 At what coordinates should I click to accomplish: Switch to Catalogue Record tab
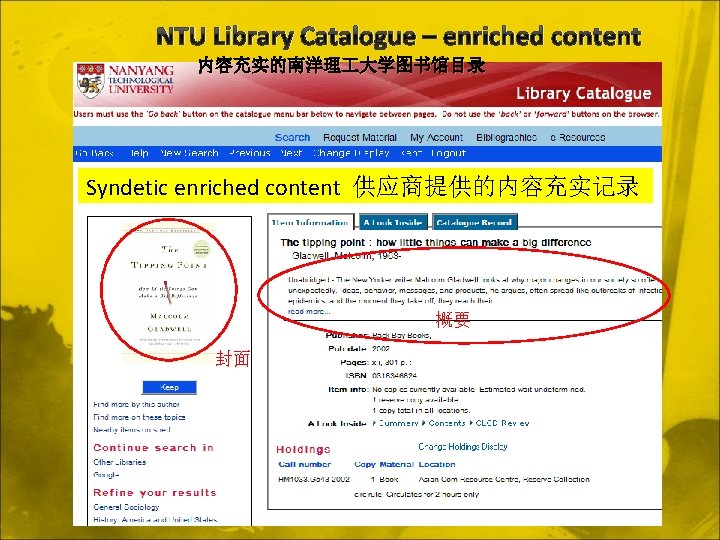474,222
